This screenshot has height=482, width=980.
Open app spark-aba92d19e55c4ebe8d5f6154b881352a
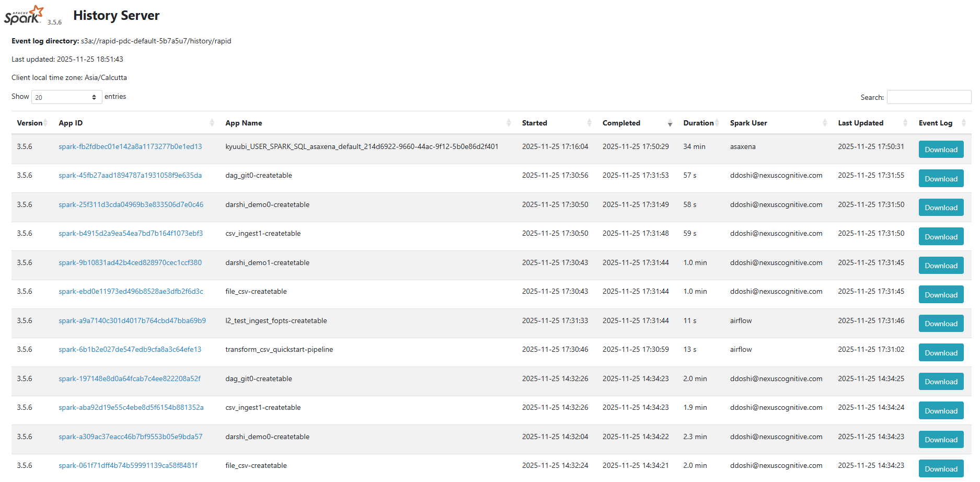[131, 407]
